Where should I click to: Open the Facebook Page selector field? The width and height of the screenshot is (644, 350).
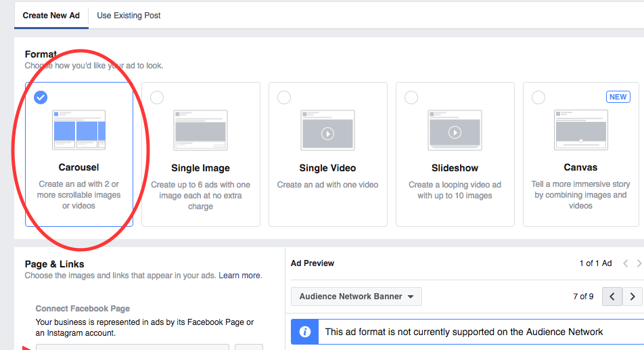point(132,347)
